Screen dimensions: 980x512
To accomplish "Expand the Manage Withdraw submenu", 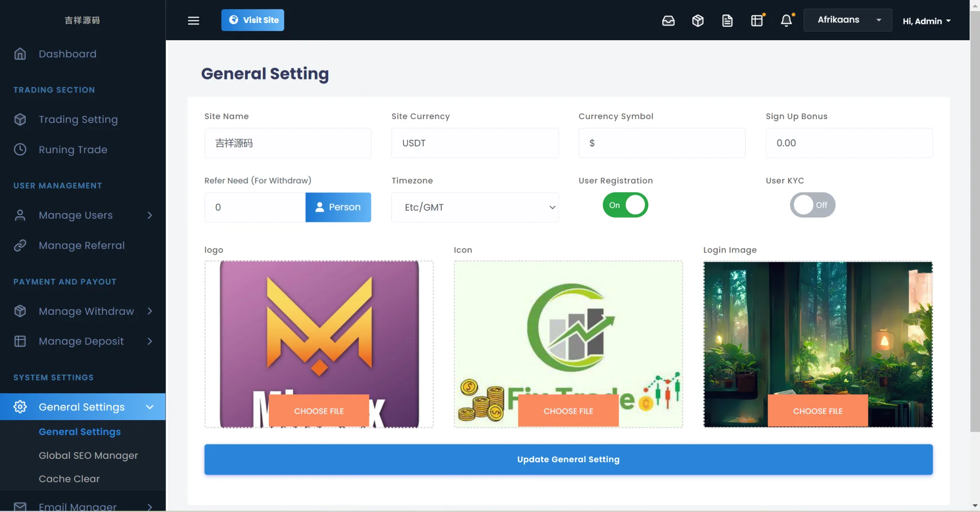I will (x=149, y=311).
